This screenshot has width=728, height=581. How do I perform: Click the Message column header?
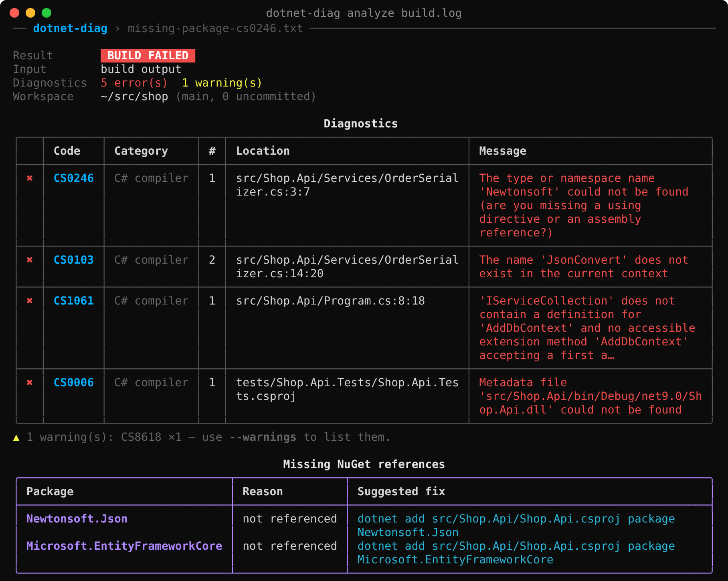pos(503,151)
